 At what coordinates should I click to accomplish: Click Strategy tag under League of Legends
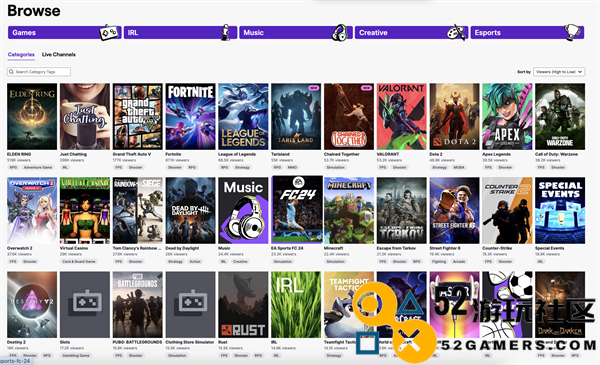242,167
